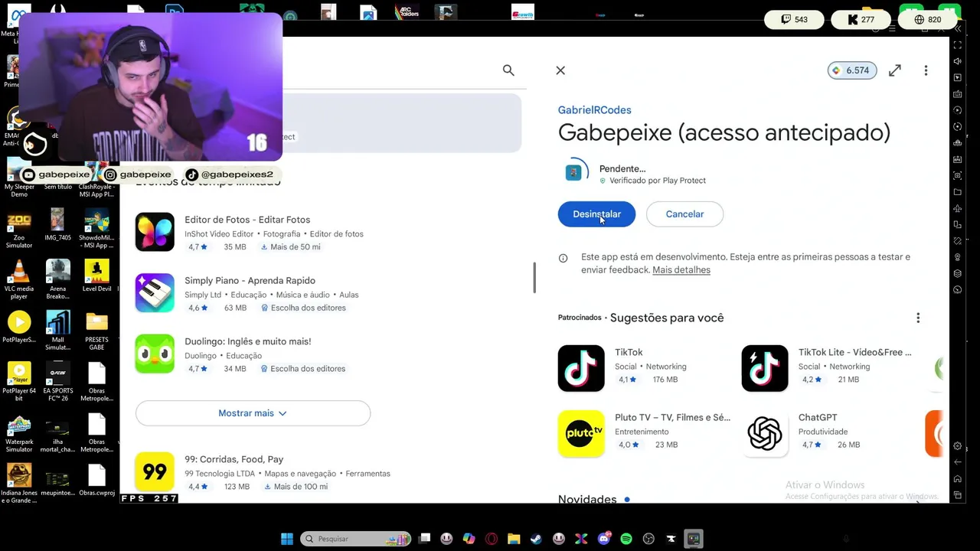The width and height of the screenshot is (980, 551).
Task: Open the Duolingo owl app icon
Action: point(155,354)
